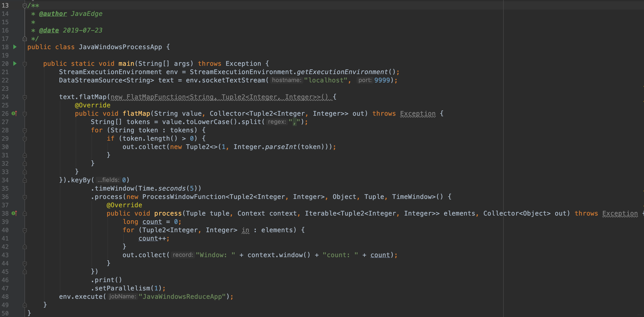Click the record: inlay hint on line 43
The width and height of the screenshot is (644, 317).
click(183, 255)
